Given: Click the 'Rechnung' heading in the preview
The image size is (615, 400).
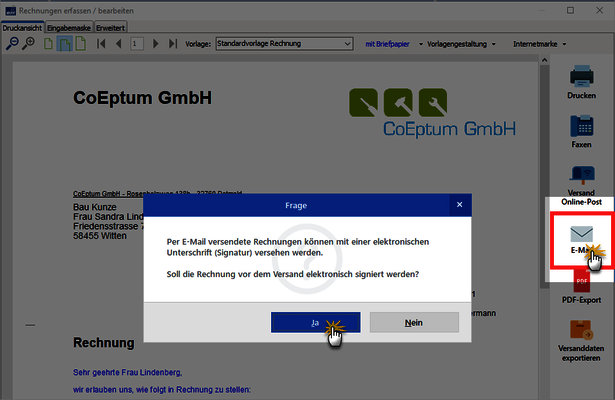Looking at the screenshot, I should [x=104, y=342].
